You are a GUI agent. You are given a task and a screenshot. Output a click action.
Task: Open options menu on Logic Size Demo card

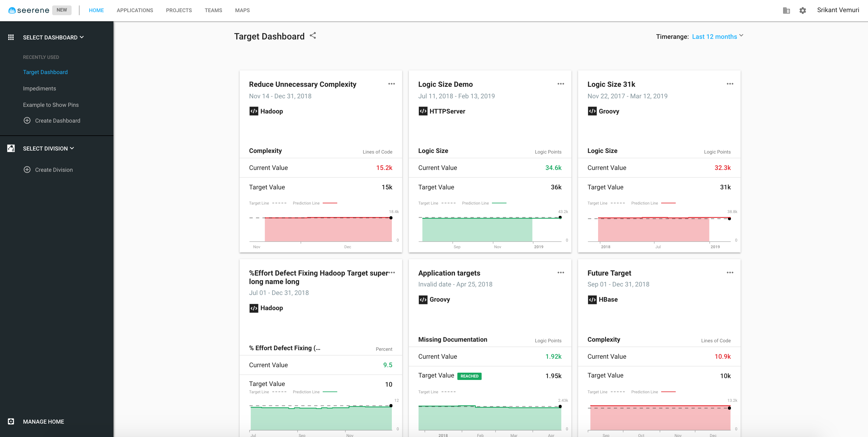coord(560,84)
